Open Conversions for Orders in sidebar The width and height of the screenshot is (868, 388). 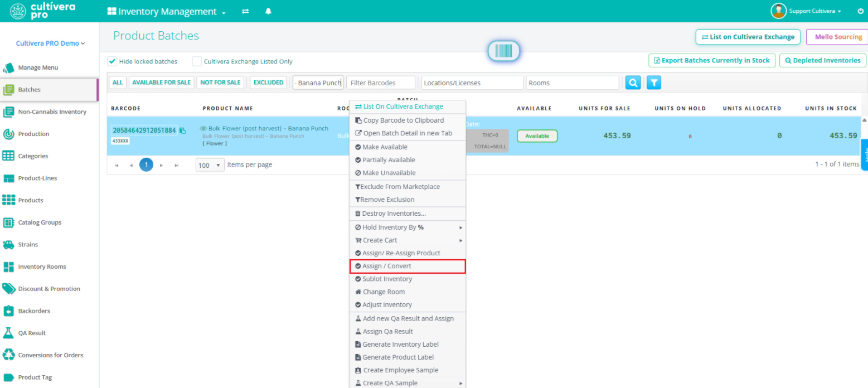(49, 355)
